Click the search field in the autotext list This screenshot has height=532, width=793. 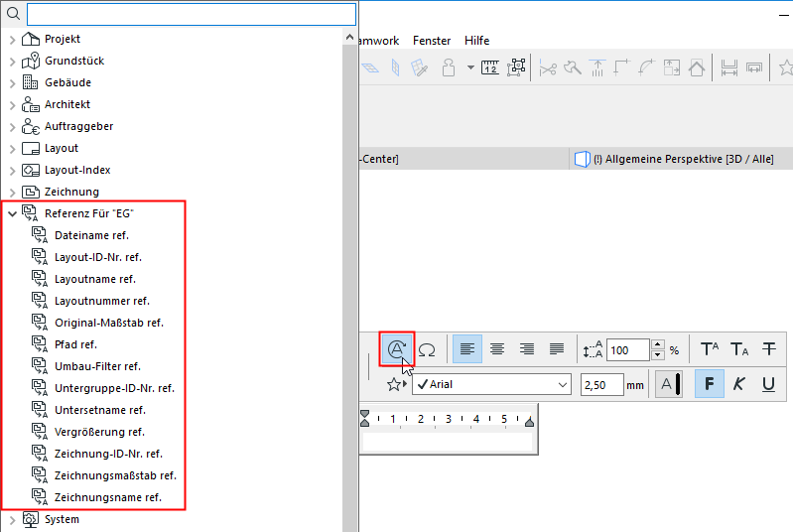click(192, 14)
